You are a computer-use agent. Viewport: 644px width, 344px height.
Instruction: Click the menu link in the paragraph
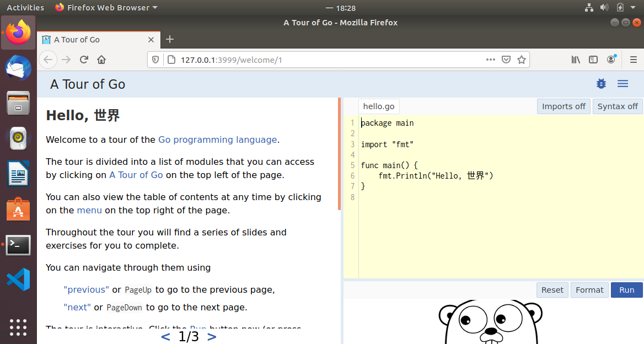click(x=89, y=210)
